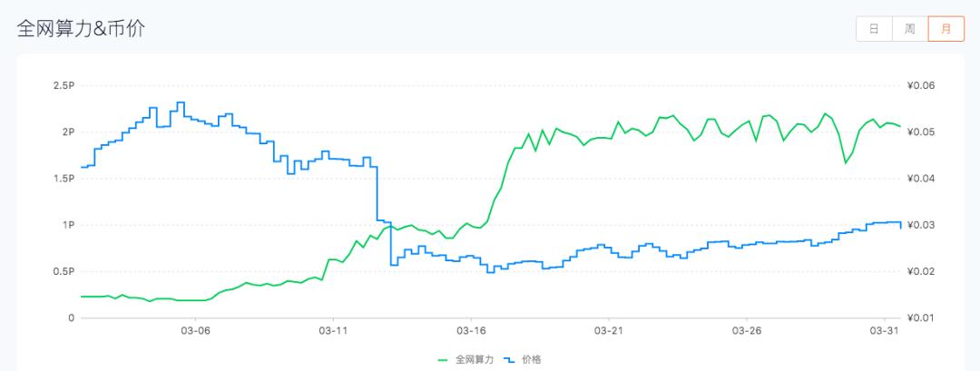
Task: Click the 1P hashrate axis label
Action: [x=68, y=225]
